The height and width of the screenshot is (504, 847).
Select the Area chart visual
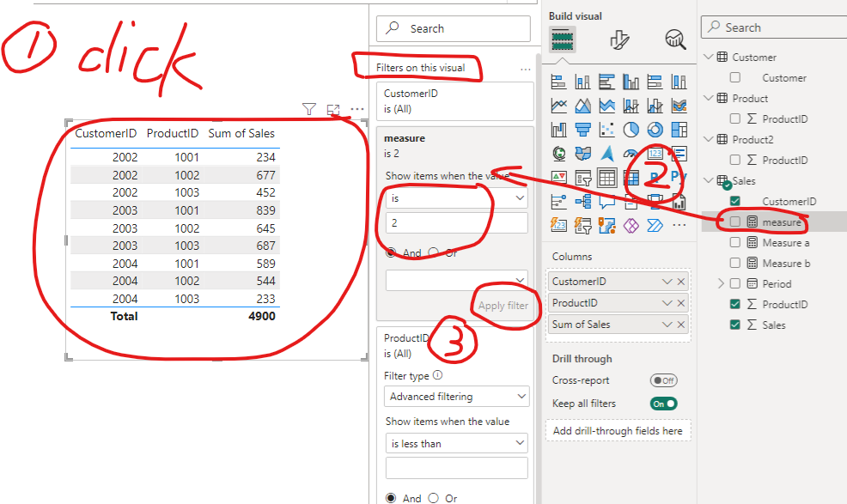(x=583, y=106)
